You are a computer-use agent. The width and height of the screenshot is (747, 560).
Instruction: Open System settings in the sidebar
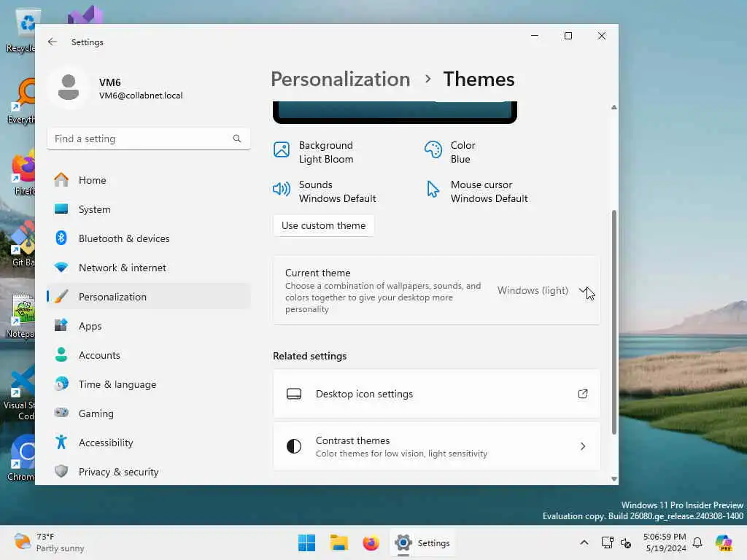pyautogui.click(x=149, y=209)
